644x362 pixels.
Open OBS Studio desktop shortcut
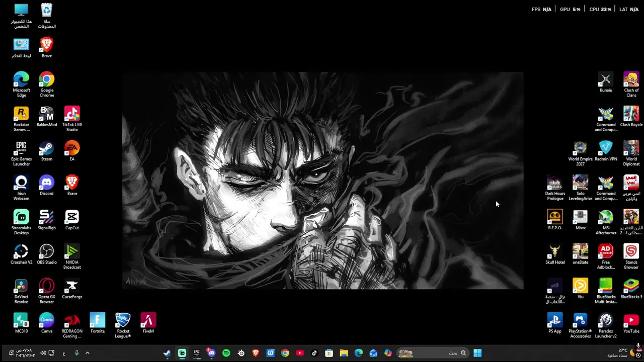pyautogui.click(x=46, y=254)
